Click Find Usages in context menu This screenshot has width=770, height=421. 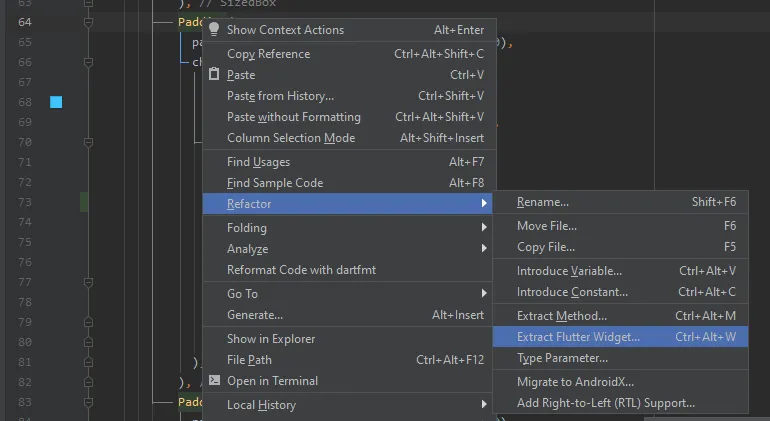[258, 162]
